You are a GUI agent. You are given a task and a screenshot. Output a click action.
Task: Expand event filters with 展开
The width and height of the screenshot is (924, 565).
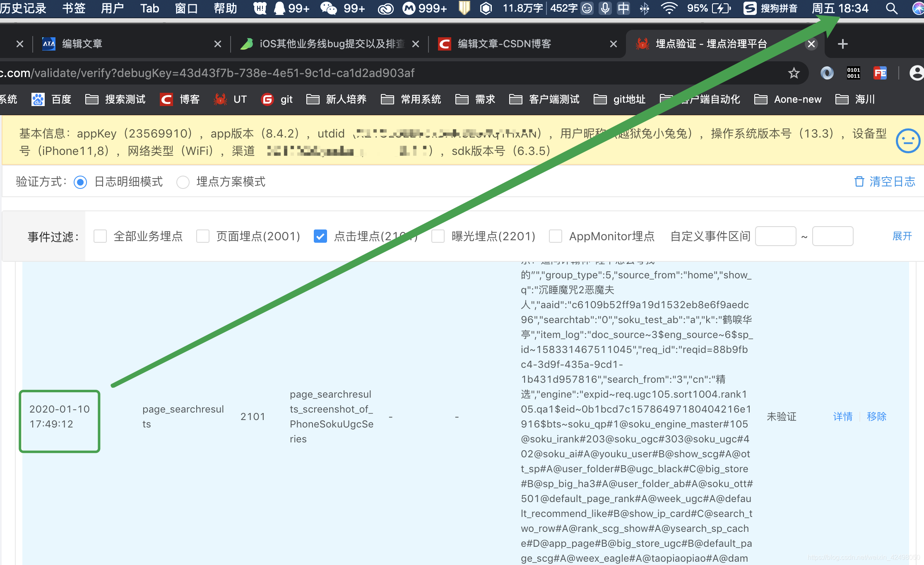tap(902, 236)
